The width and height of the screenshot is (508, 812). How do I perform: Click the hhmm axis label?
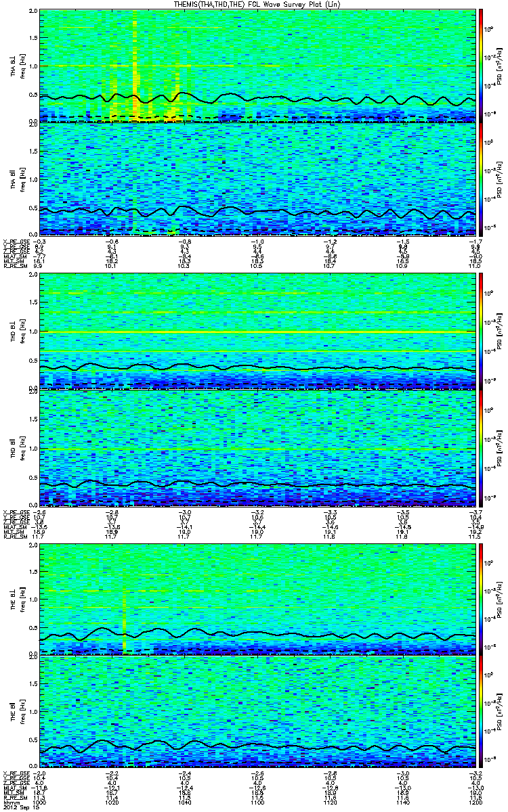[11, 802]
